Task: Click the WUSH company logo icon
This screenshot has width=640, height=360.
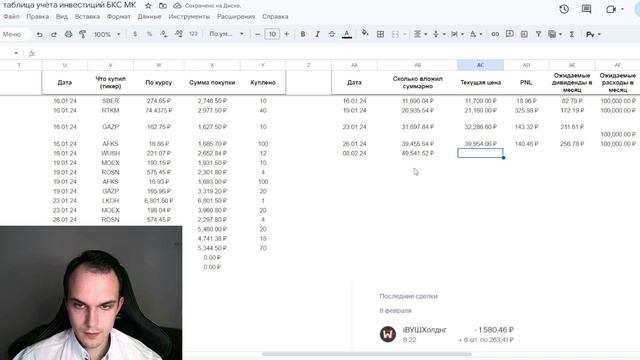Action: click(x=388, y=334)
